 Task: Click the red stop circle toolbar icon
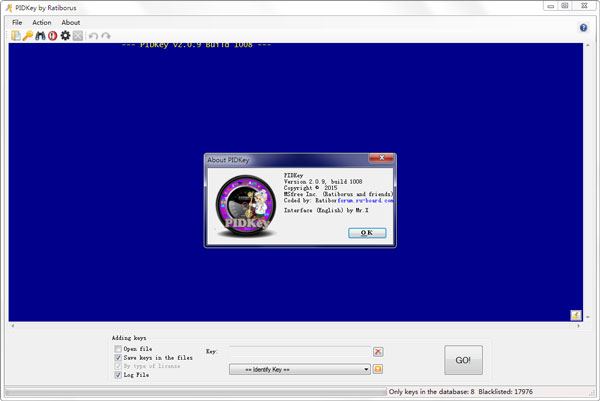pos(52,36)
